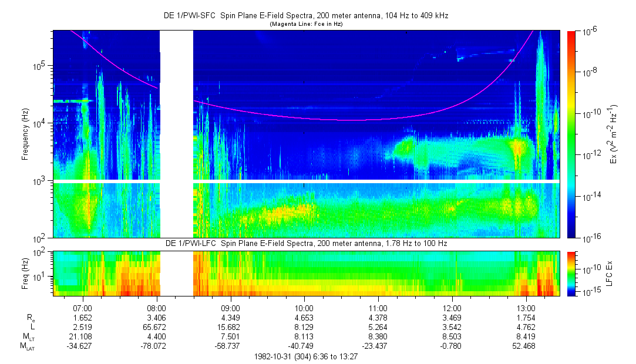The image size is (636, 364).
Task: Click the Magenta Line Fce subtitle
Action: coord(306,24)
